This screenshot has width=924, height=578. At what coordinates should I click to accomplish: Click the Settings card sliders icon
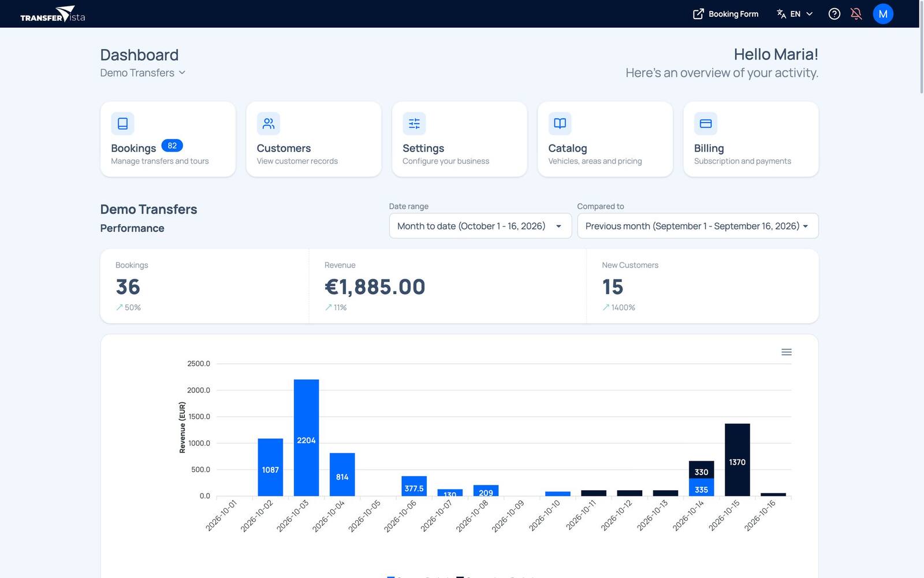414,124
